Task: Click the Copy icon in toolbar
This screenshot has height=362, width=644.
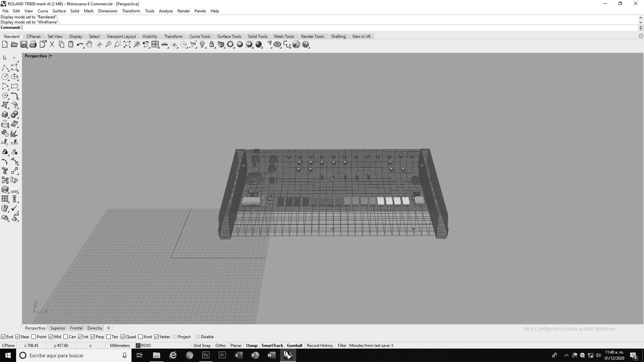Action: click(x=61, y=44)
